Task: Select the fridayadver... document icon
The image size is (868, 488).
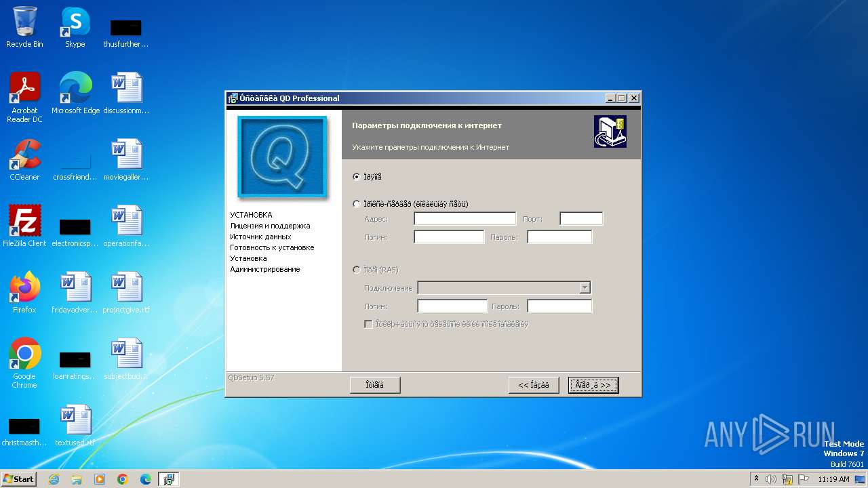Action: [75, 292]
